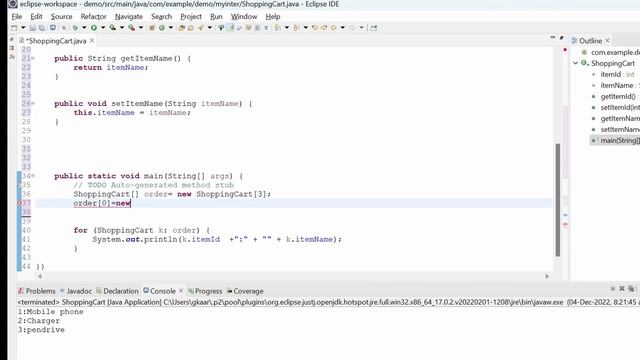Image resolution: width=640 pixels, height=360 pixels.
Task: Click the Coverage run icon
Action: point(113,28)
